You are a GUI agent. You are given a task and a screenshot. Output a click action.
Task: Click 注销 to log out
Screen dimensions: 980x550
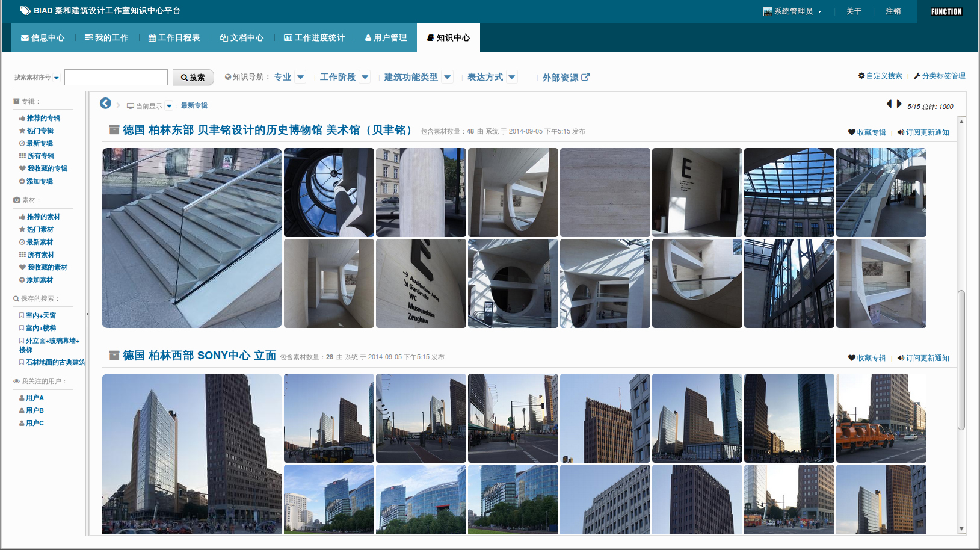pos(893,11)
